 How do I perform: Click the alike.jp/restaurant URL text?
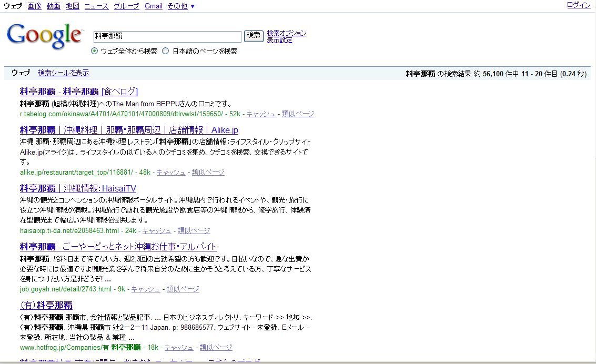[x=76, y=173]
